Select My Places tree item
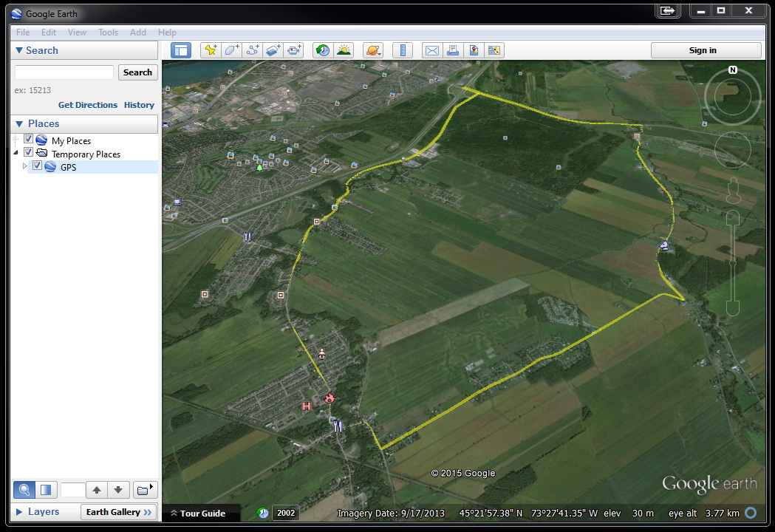 click(71, 141)
